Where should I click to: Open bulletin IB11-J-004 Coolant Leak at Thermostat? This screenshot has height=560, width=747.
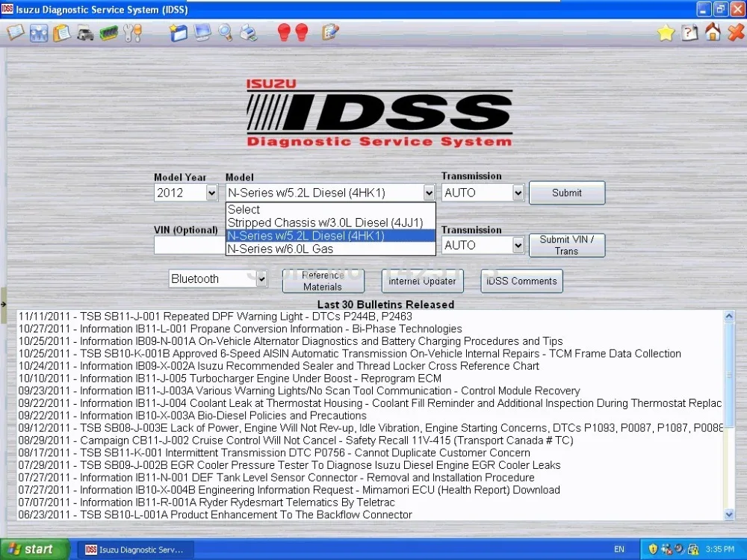(x=371, y=403)
